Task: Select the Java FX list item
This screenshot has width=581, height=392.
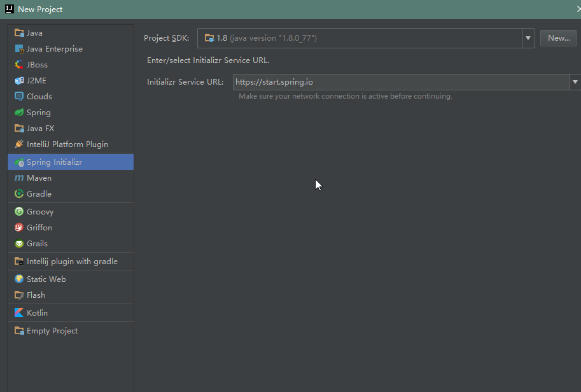Action: 40,129
